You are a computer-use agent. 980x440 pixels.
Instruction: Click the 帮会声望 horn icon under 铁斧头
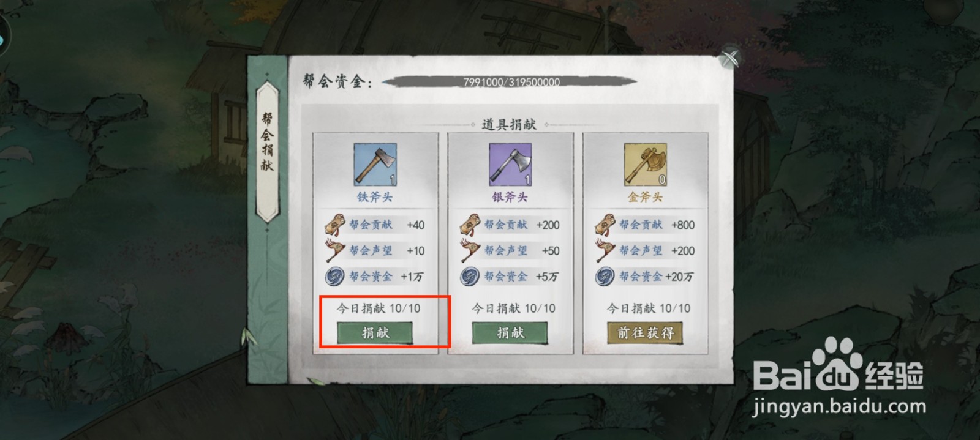[334, 250]
